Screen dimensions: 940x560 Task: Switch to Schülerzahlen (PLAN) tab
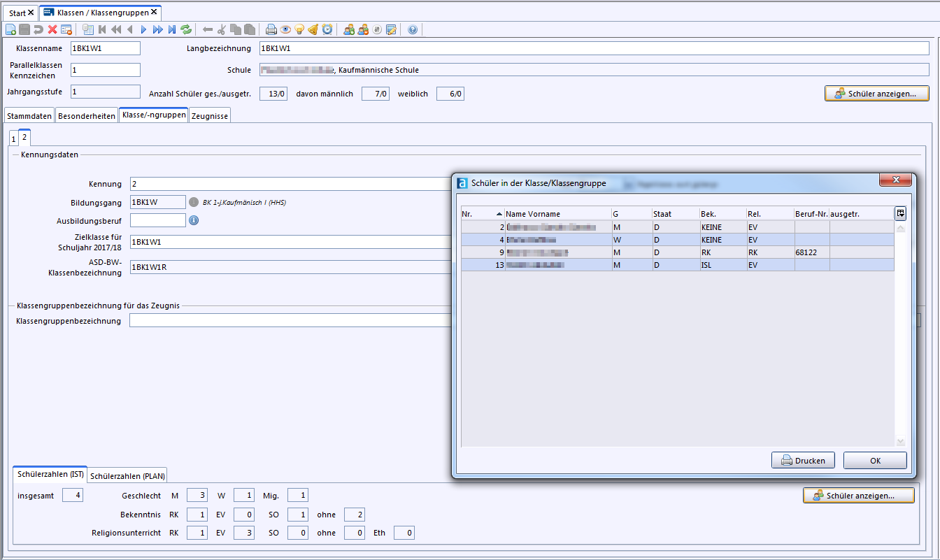point(127,476)
